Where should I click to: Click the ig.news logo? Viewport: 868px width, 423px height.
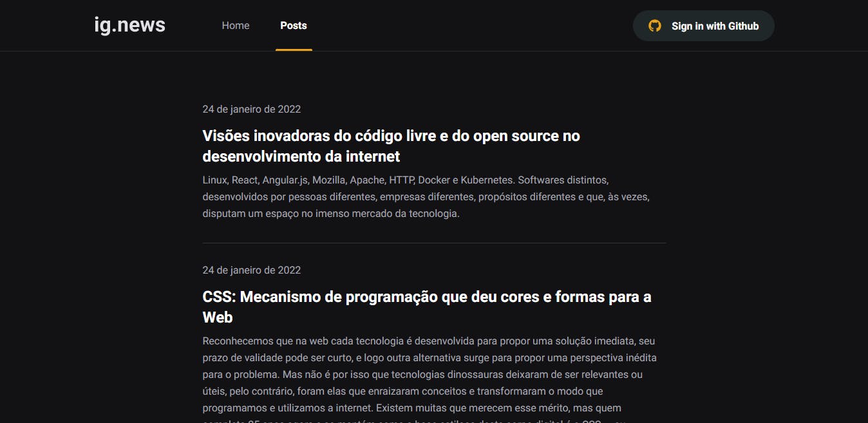(x=129, y=25)
